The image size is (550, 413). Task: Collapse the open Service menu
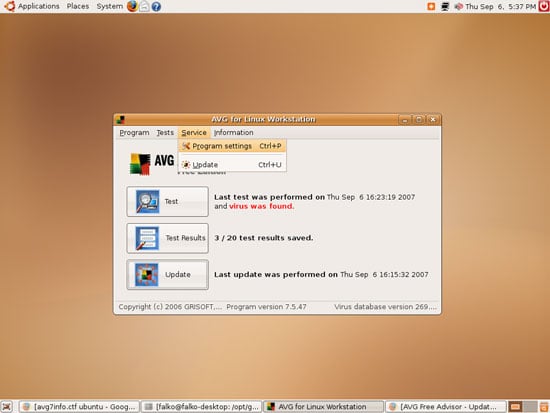pyautogui.click(x=194, y=133)
